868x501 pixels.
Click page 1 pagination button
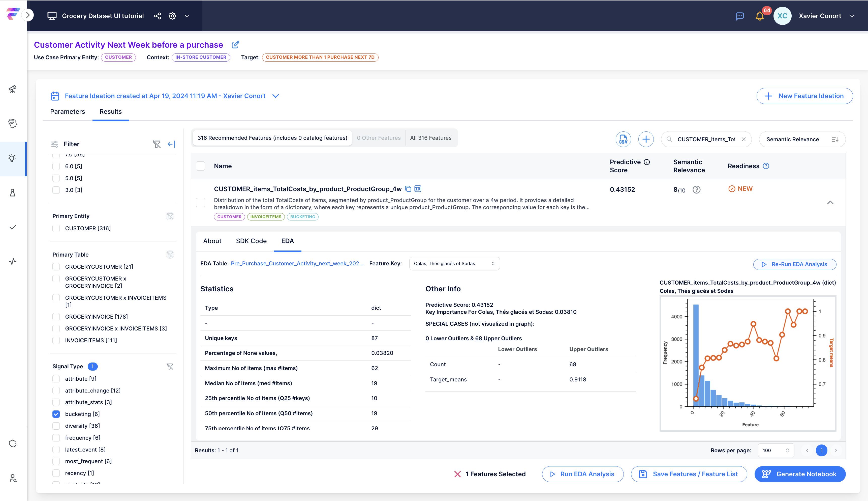click(x=821, y=450)
